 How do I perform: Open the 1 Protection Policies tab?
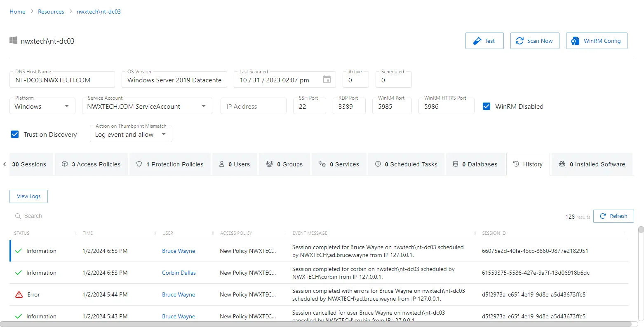(170, 164)
